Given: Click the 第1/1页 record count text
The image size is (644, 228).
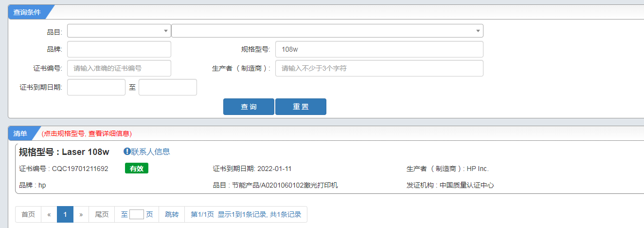Looking at the screenshot, I should (246, 214).
